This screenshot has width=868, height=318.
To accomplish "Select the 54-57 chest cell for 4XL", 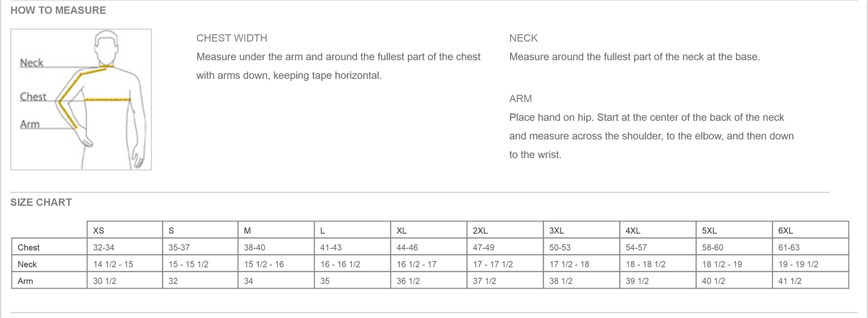I will (x=638, y=247).
